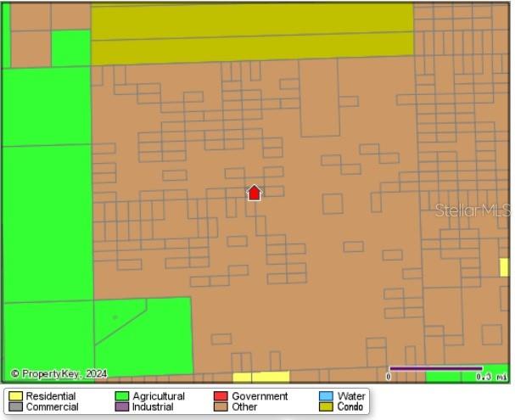This screenshot has width=515, height=420.
Task: Click the map distance scale bar
Action: tap(435, 369)
